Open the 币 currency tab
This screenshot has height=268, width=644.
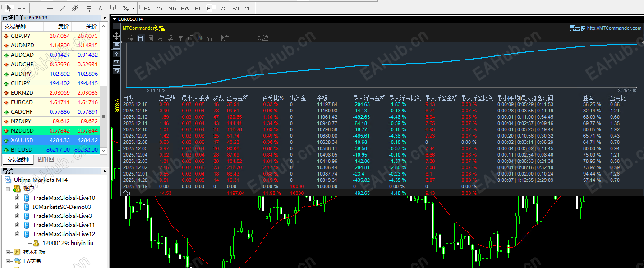190,38
